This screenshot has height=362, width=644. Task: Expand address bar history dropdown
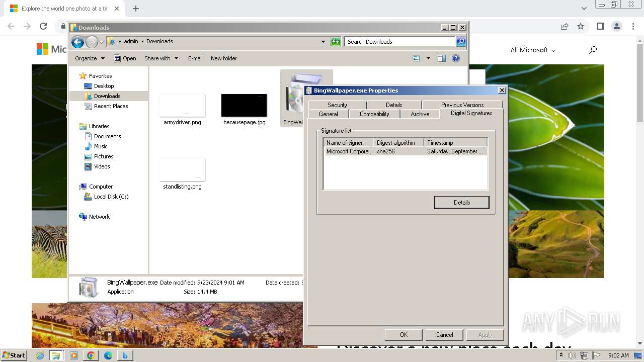click(x=323, y=42)
